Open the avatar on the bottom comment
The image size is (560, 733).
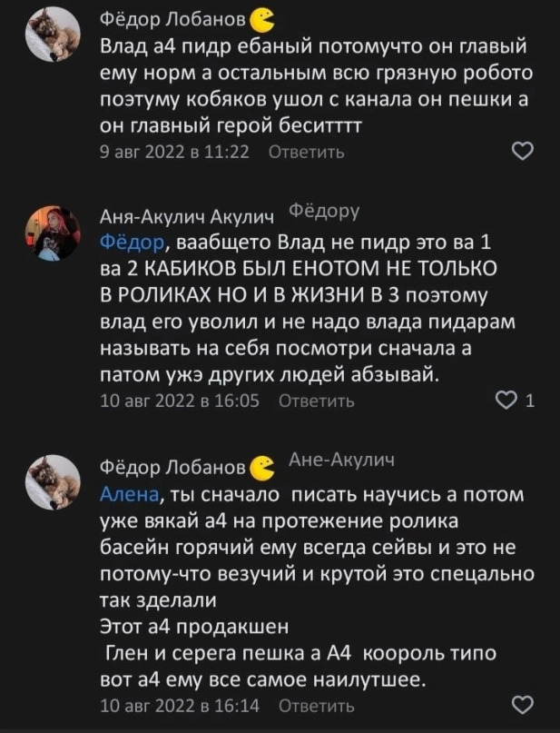(x=53, y=481)
